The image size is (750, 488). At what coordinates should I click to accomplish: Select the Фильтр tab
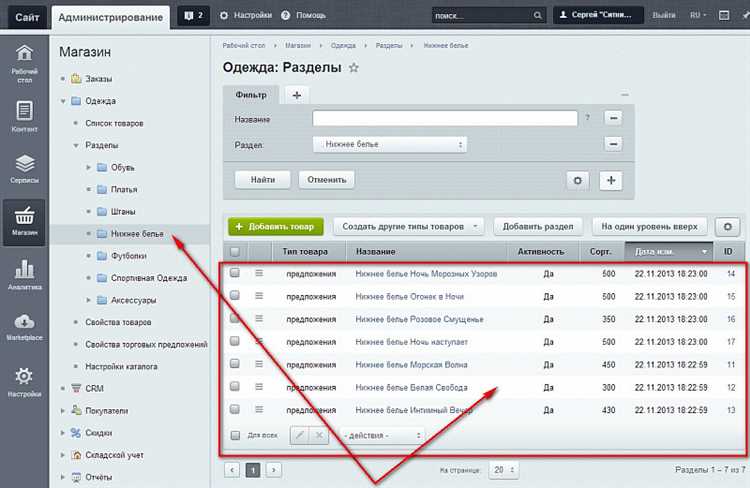251,95
